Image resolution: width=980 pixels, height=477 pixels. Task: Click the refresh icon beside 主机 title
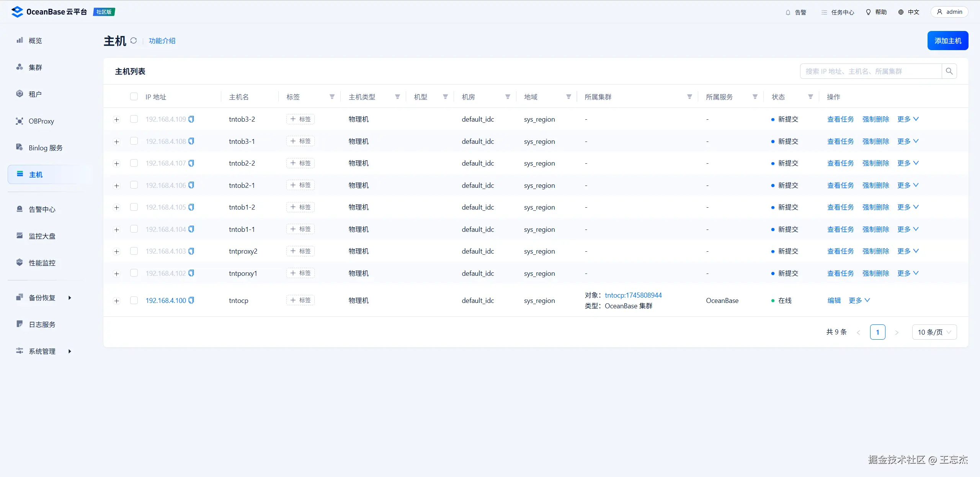(133, 41)
